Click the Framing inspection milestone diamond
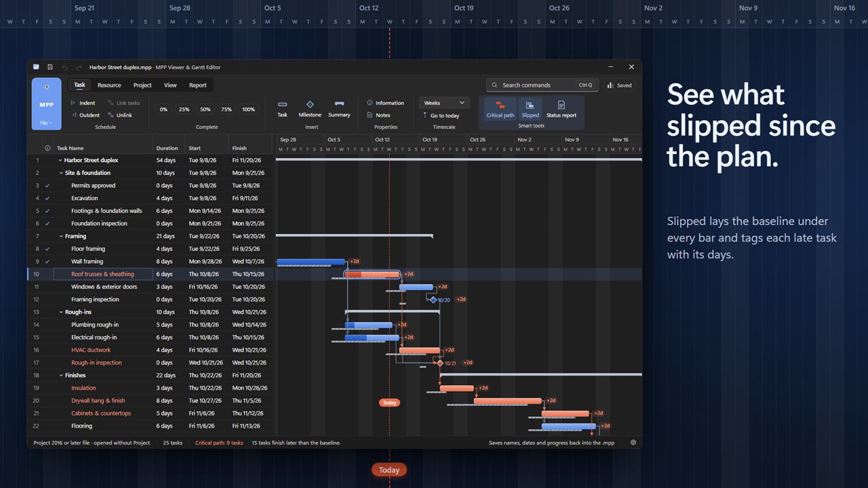The height and width of the screenshot is (488, 868). click(433, 300)
